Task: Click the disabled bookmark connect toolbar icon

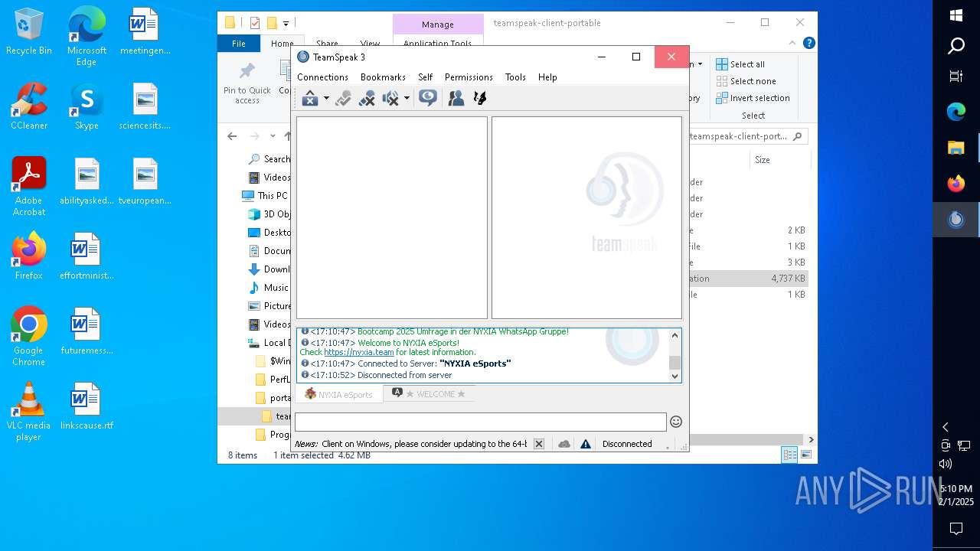Action: tap(343, 98)
